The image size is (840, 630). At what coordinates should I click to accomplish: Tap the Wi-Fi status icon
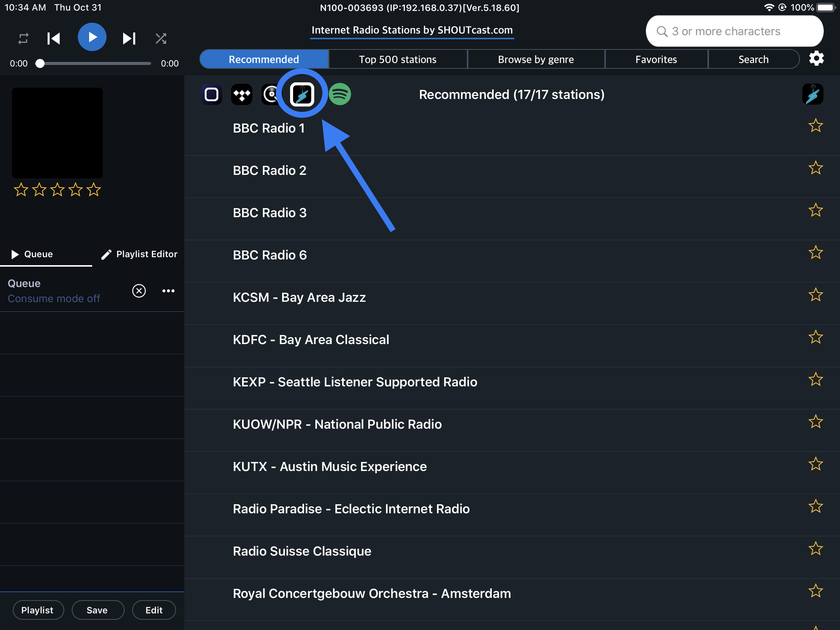[769, 8]
